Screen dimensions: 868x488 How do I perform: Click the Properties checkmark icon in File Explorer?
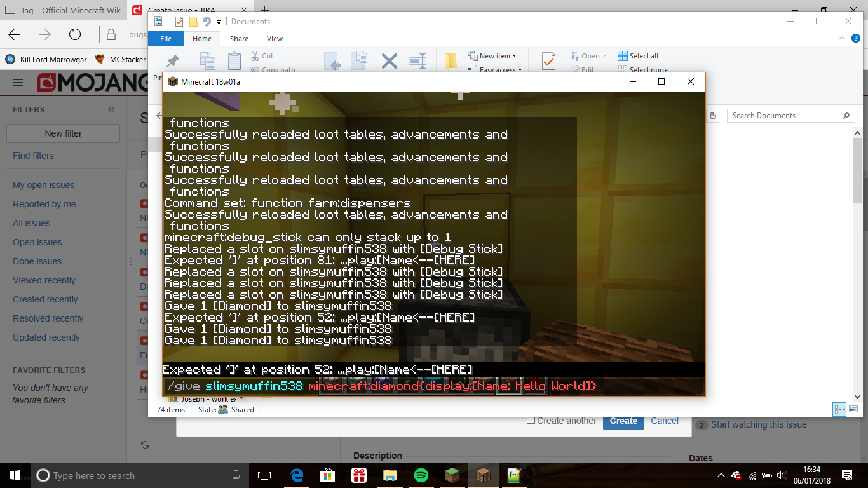[x=548, y=61]
